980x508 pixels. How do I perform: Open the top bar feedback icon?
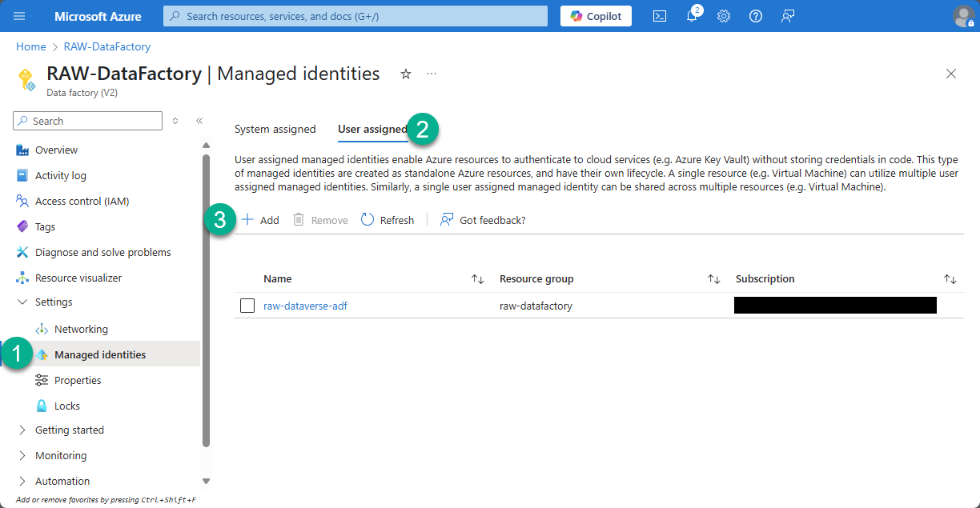click(788, 16)
